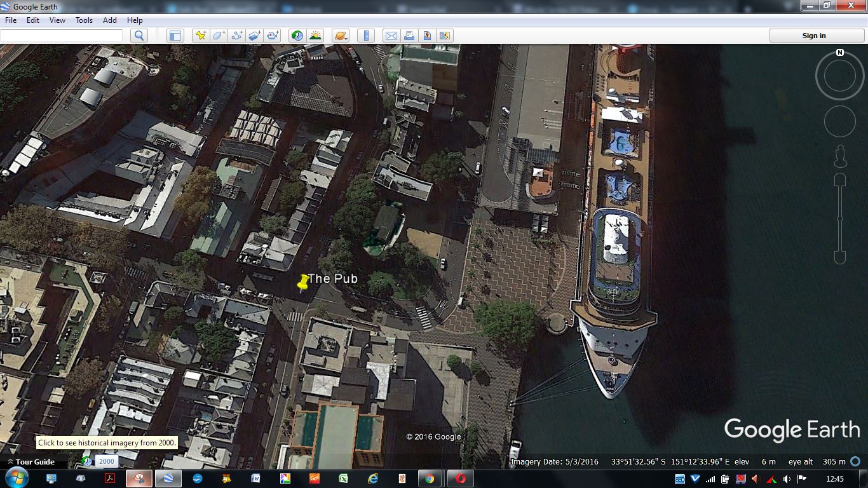Record a tour with camera icon
868x488 pixels.
tap(273, 36)
